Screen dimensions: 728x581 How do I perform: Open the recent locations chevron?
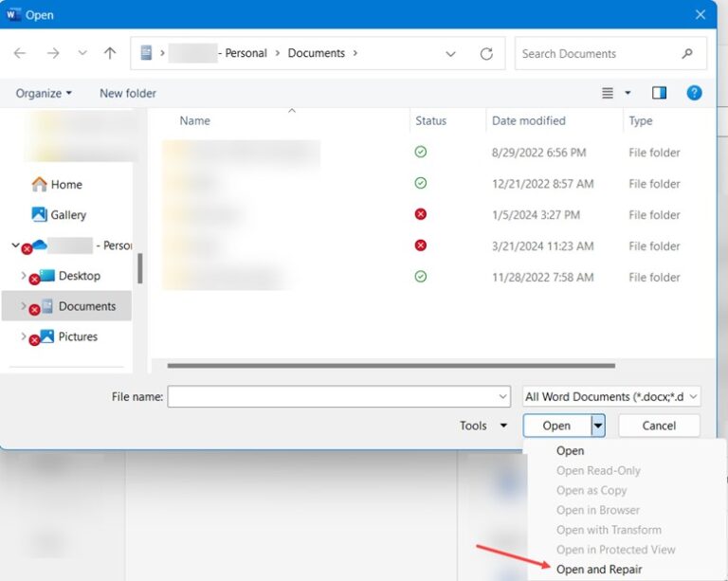[82, 53]
